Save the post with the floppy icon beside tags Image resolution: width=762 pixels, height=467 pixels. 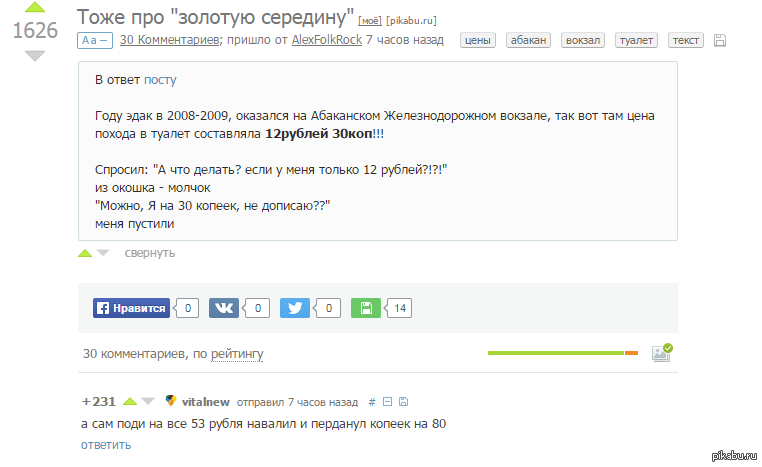pos(720,41)
